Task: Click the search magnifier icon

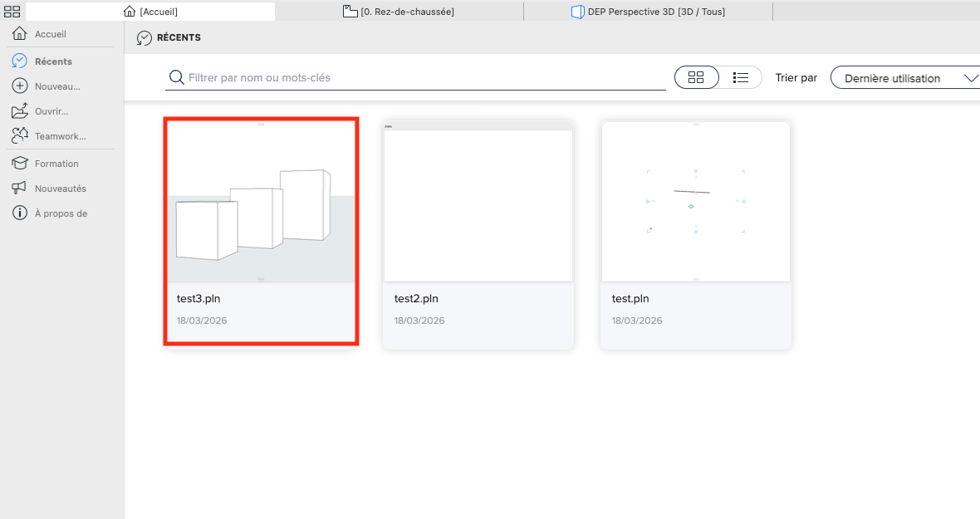Action: pyautogui.click(x=177, y=77)
